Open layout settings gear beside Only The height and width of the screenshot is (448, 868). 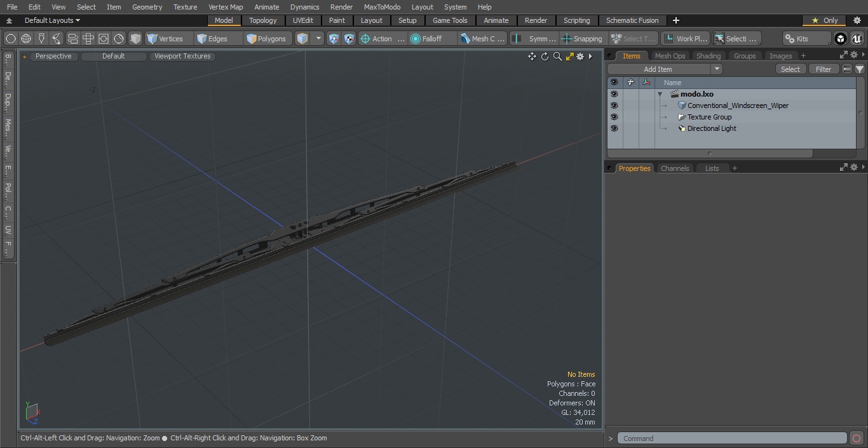(856, 20)
